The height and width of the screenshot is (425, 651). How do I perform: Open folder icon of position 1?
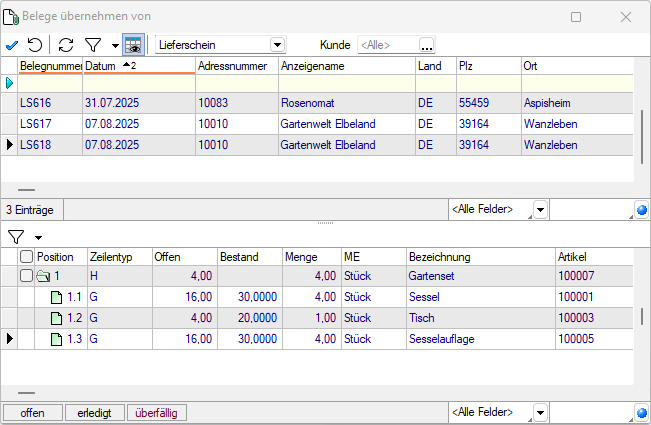(x=42, y=275)
